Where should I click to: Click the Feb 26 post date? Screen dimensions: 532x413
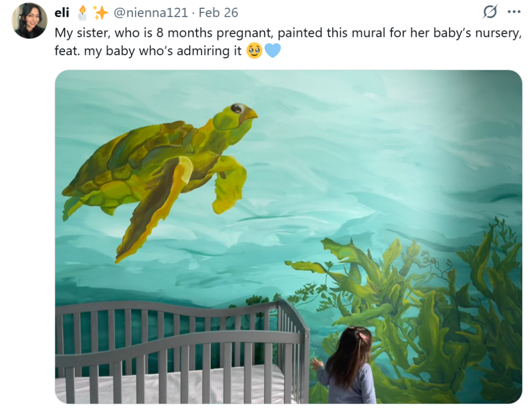tap(218, 12)
